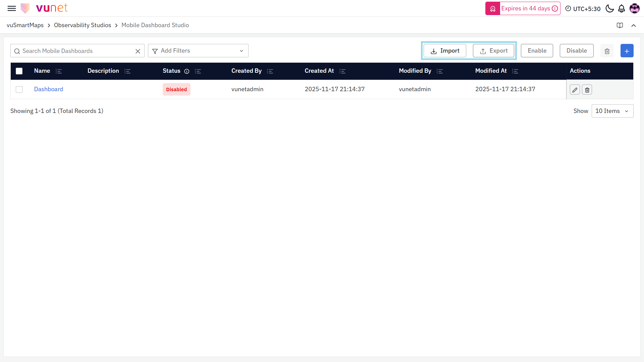Delete Dashboard row using trash icon
The height and width of the screenshot is (362, 644).
(x=587, y=90)
